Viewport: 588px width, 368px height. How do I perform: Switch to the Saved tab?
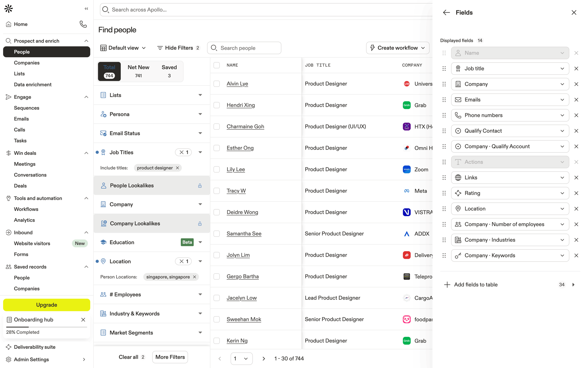(x=169, y=71)
